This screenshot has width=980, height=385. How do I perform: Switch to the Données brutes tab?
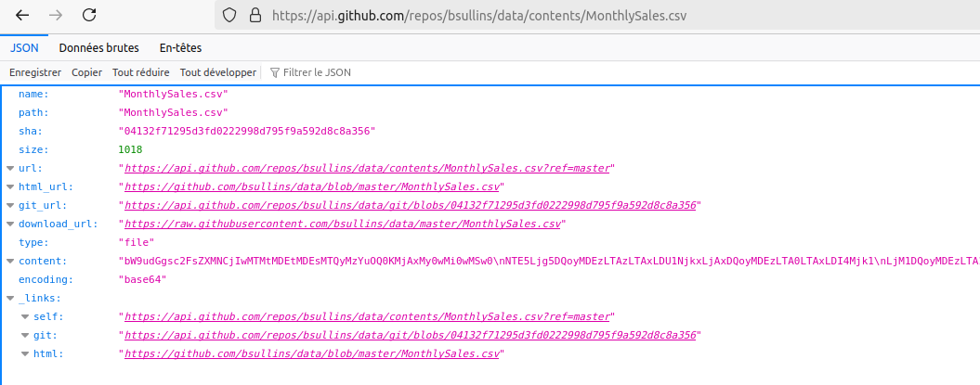98,47
